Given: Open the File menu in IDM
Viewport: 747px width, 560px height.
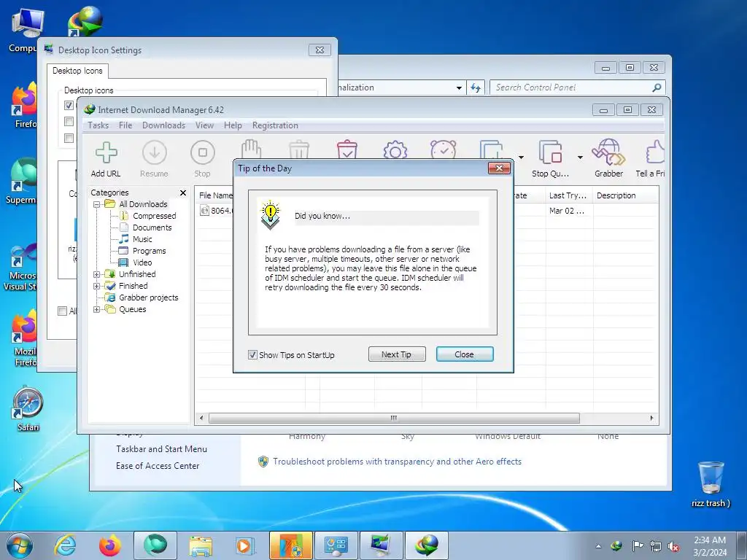Looking at the screenshot, I should point(125,125).
